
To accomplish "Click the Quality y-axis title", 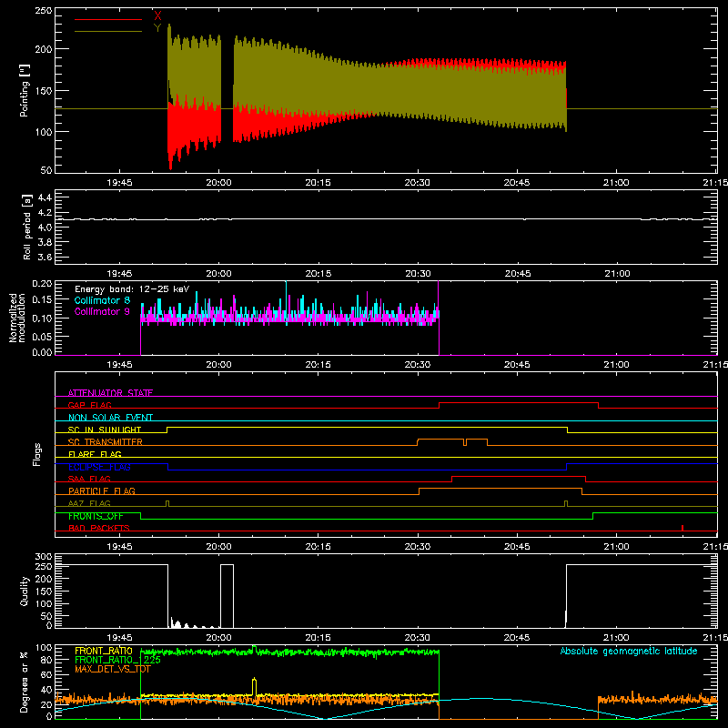I will coord(25,591).
